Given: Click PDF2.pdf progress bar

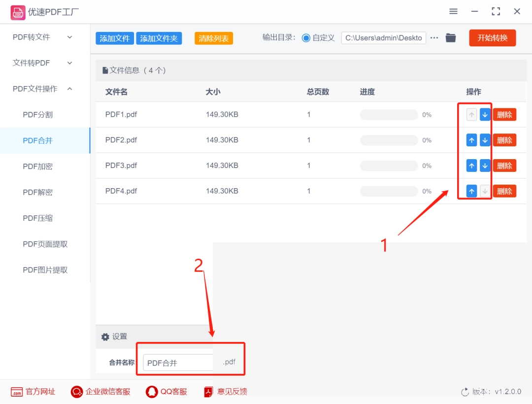Looking at the screenshot, I should (389, 140).
